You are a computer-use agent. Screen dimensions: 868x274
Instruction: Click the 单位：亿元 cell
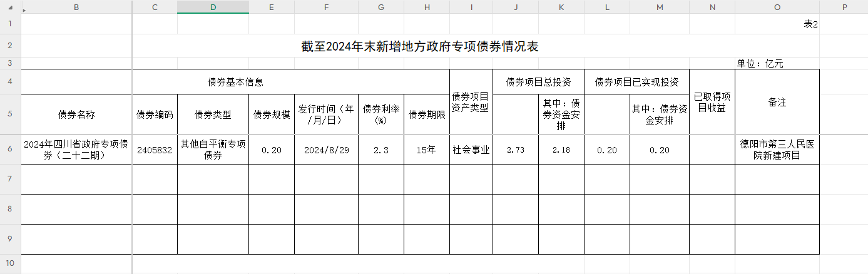point(777,63)
